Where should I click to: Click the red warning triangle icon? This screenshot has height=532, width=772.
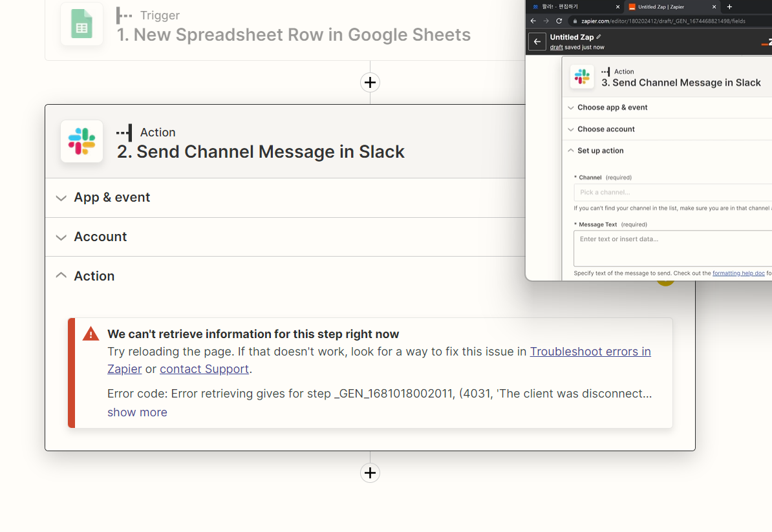[91, 334]
